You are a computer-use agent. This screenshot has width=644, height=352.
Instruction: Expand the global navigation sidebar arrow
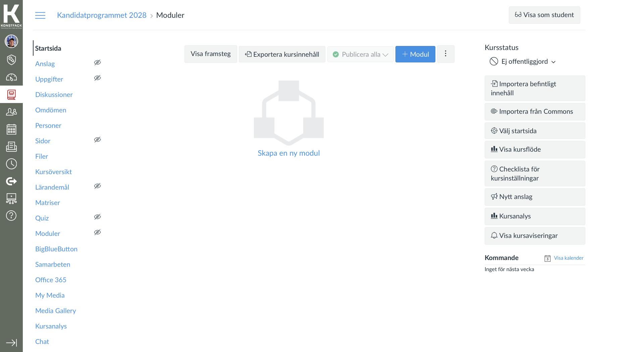11,343
